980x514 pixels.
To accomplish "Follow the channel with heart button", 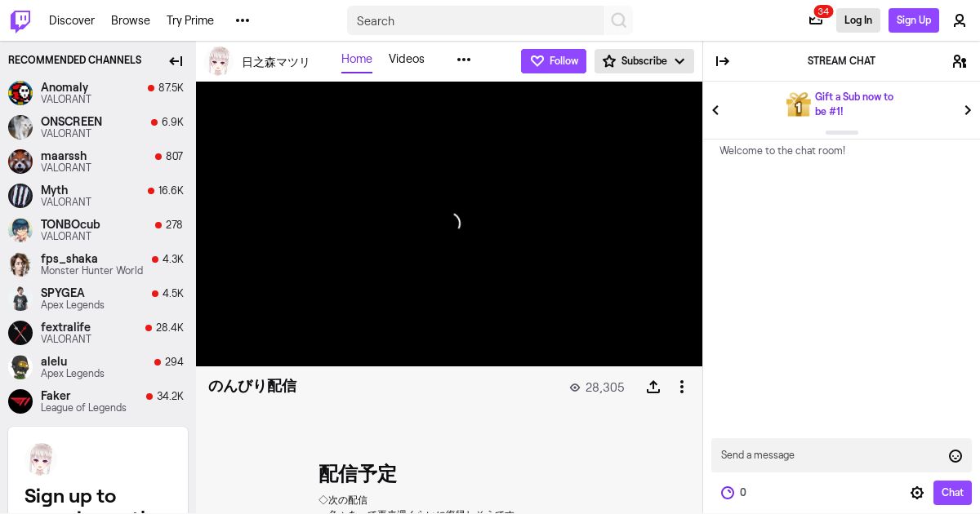I will [554, 61].
